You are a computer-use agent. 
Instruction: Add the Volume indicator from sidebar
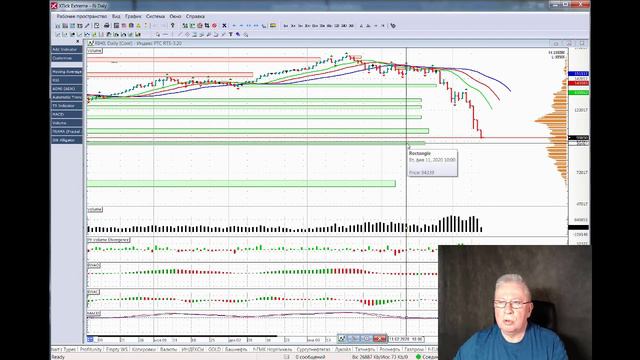coord(67,123)
